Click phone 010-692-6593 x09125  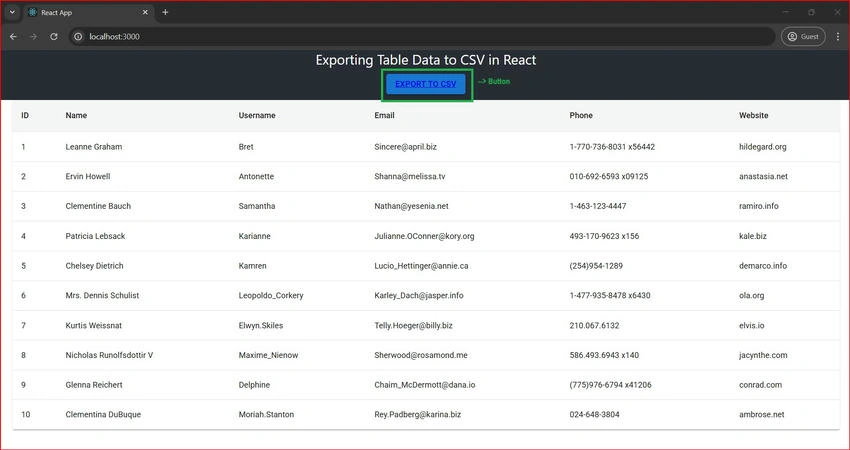coord(609,176)
